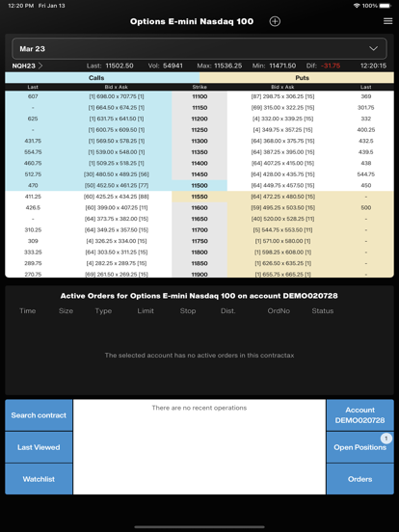Select strike 11350
This screenshot has width=399, height=532.
199,152
